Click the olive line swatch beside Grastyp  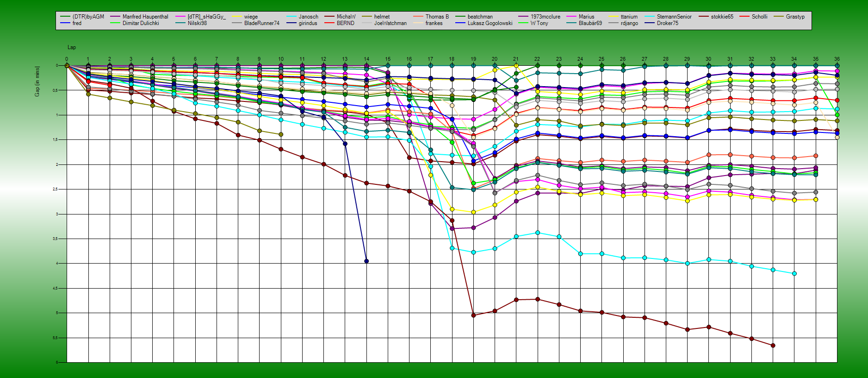(x=778, y=17)
